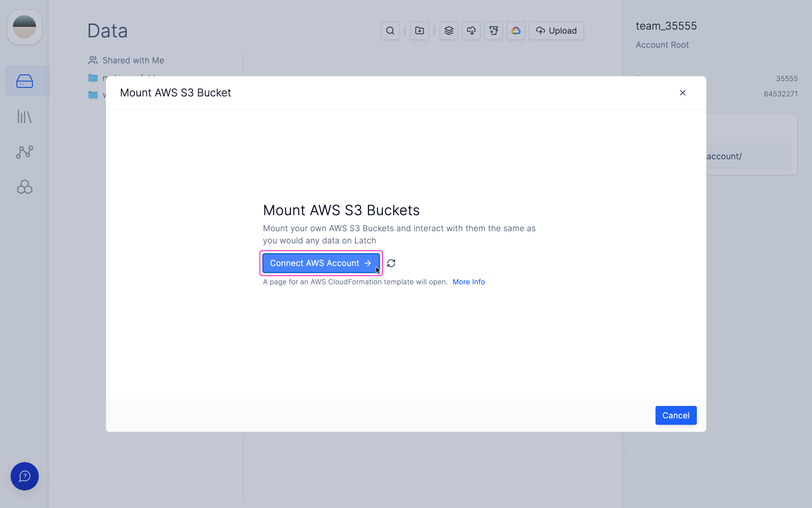The image size is (812, 508).
Task: Refresh the AWS connection status icon
Action: pyautogui.click(x=391, y=263)
